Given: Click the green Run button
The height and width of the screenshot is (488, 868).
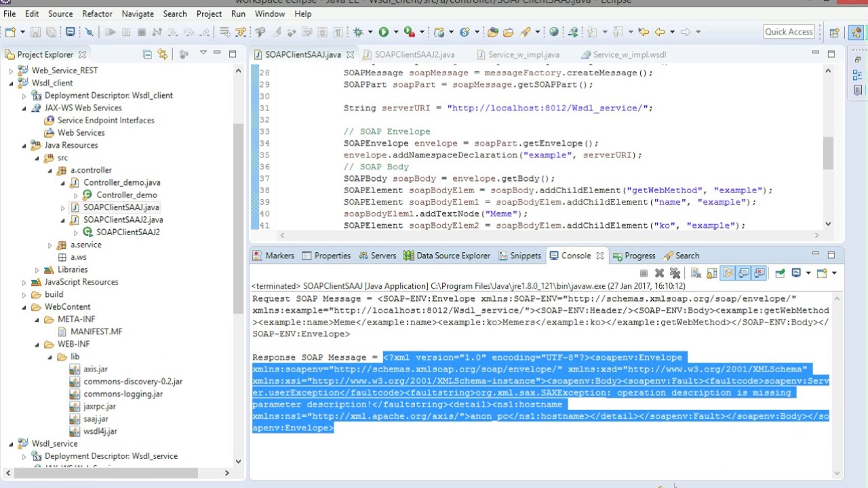Looking at the screenshot, I should click(384, 32).
